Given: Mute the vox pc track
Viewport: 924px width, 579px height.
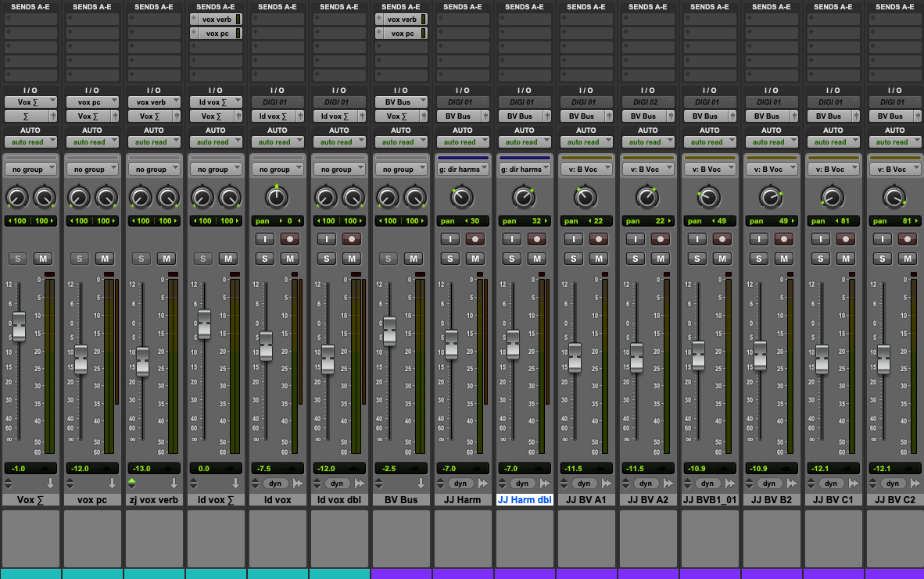Looking at the screenshot, I should coord(104,259).
